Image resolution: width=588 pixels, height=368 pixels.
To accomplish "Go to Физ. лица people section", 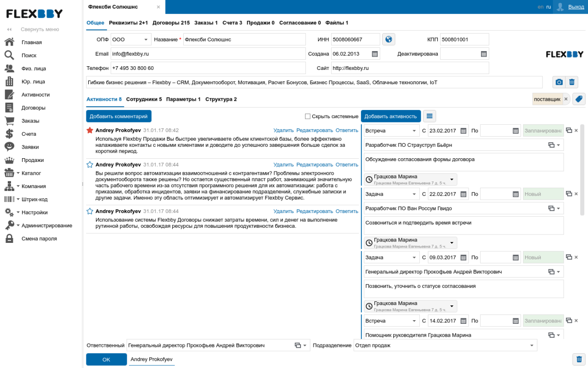I will (x=9, y=69).
